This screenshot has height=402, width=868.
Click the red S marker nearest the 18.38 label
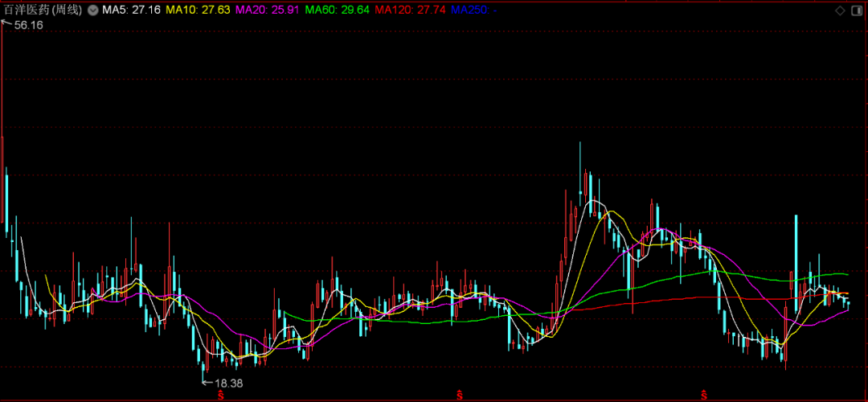click(x=219, y=395)
